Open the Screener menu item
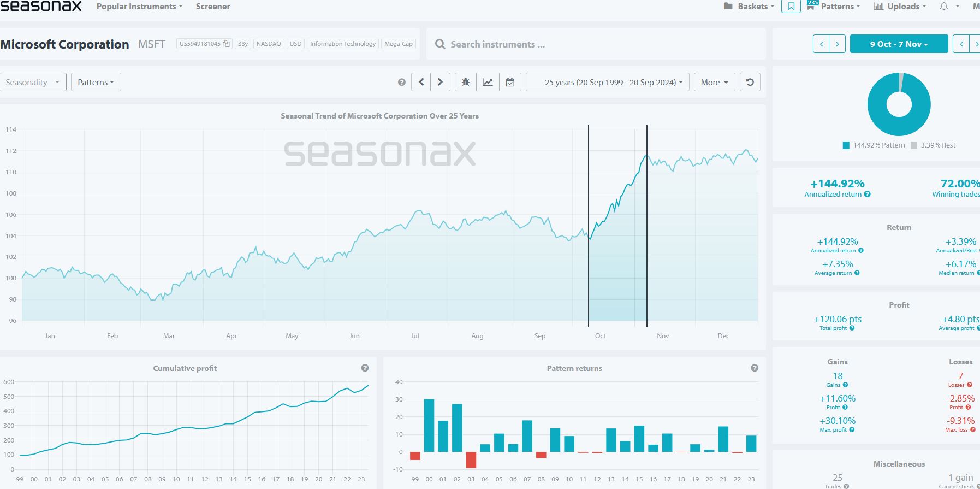The image size is (980, 489). [x=213, y=7]
